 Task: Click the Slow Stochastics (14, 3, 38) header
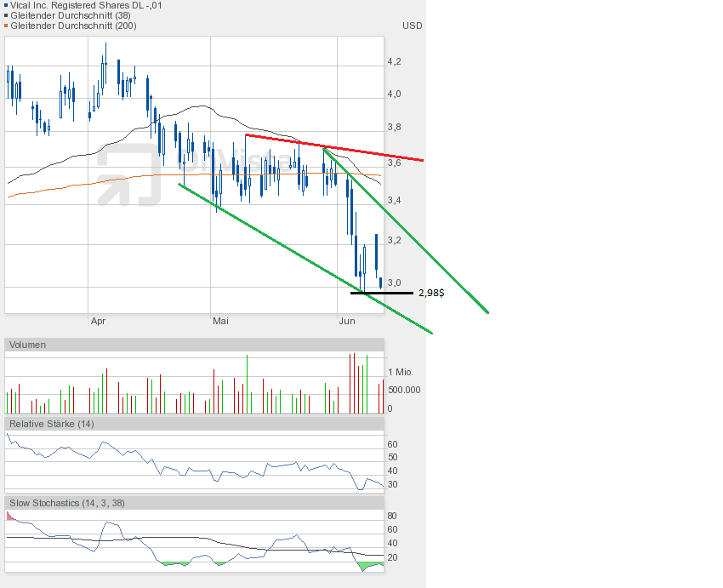pyautogui.click(x=67, y=503)
